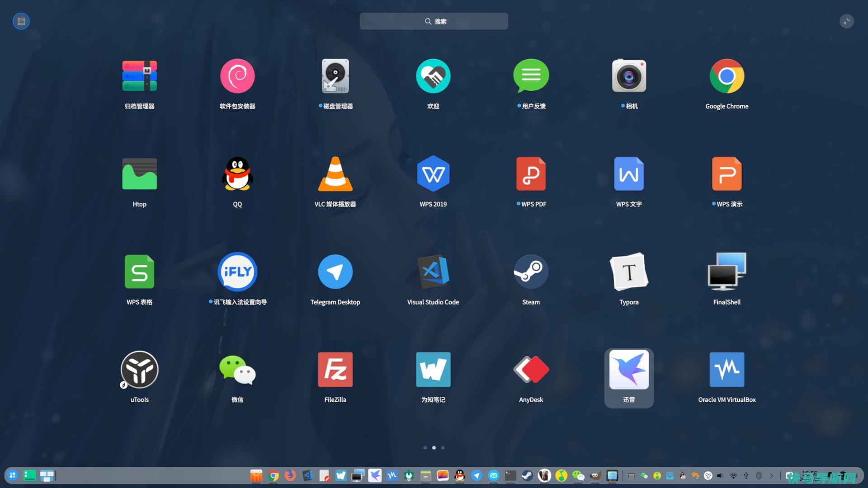Screen dimensions: 868x488
Task: Open multitasking view from the dock
Action: [x=47, y=475]
